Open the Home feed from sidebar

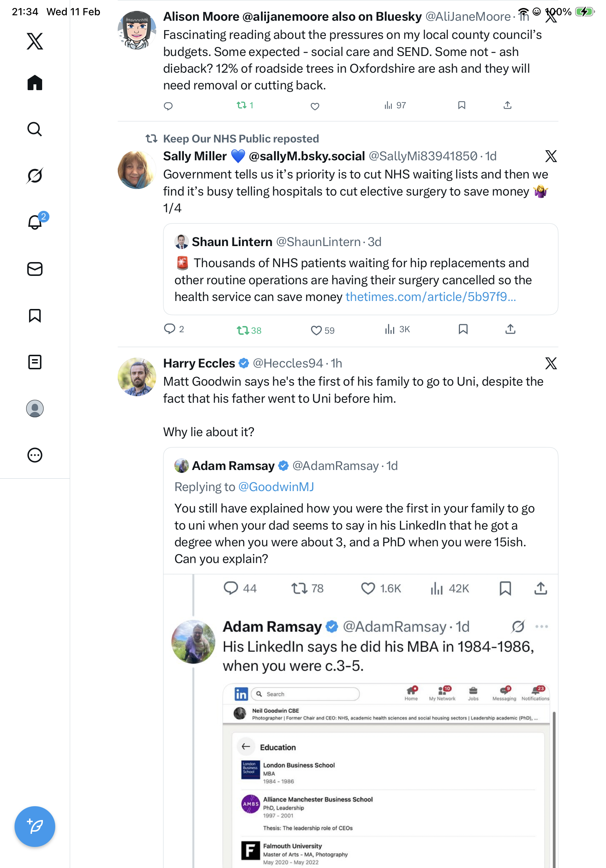[35, 83]
